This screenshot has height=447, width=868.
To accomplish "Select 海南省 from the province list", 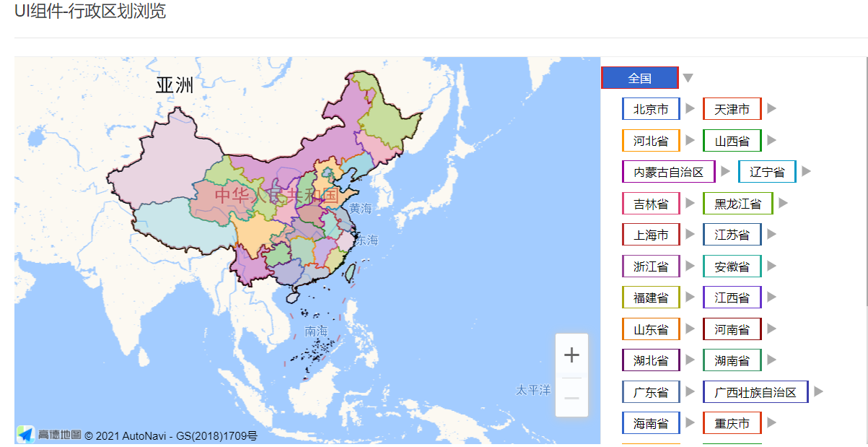I will (x=651, y=422).
